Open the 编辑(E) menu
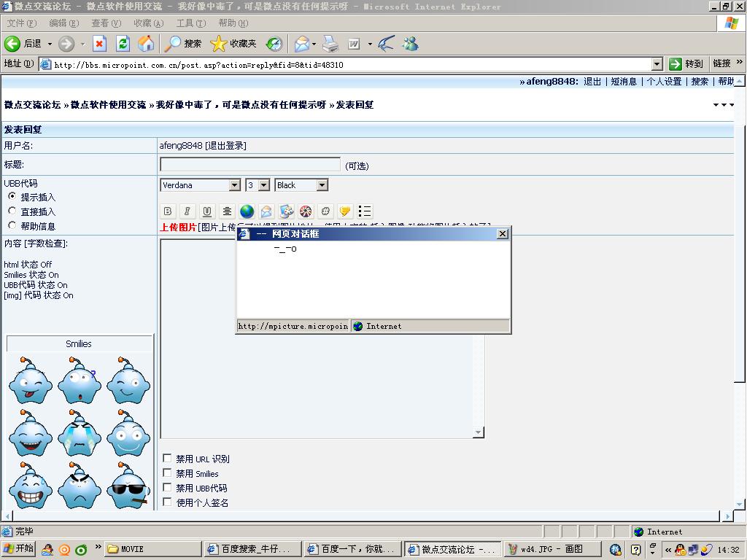Screen dimensions: 747x560 (64, 23)
